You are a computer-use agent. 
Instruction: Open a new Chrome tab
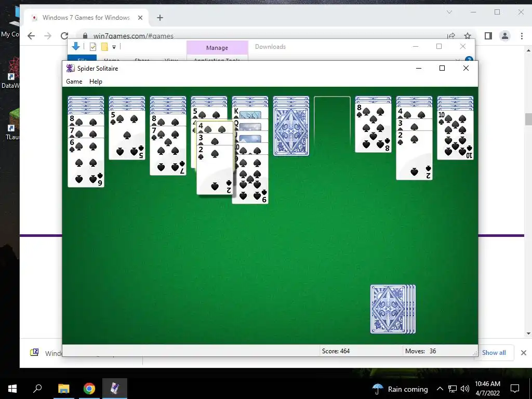pyautogui.click(x=160, y=18)
